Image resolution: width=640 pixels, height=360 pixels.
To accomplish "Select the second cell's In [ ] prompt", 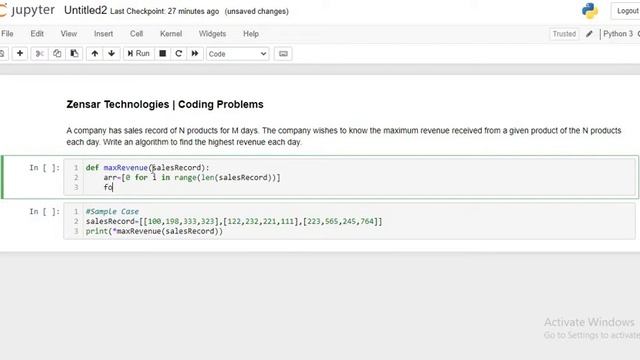I will pyautogui.click(x=44, y=211).
